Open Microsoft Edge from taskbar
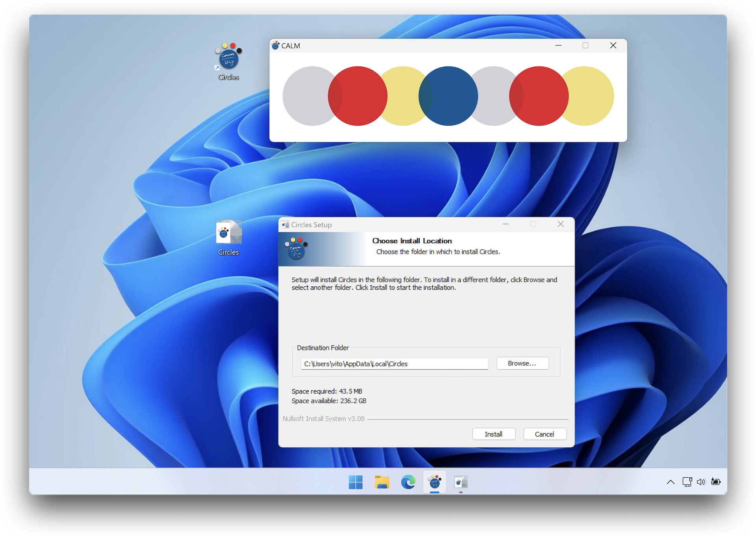 tap(408, 482)
